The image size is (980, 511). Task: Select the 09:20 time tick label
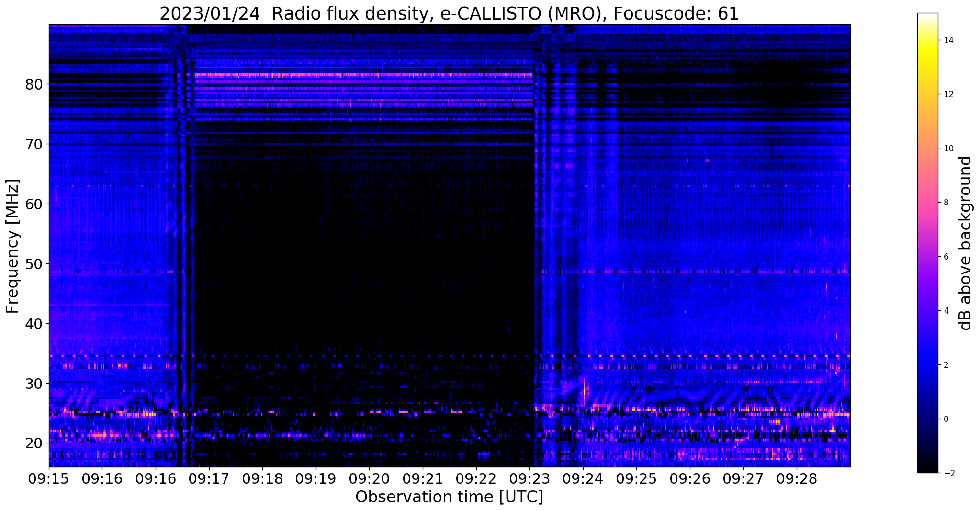coord(369,478)
